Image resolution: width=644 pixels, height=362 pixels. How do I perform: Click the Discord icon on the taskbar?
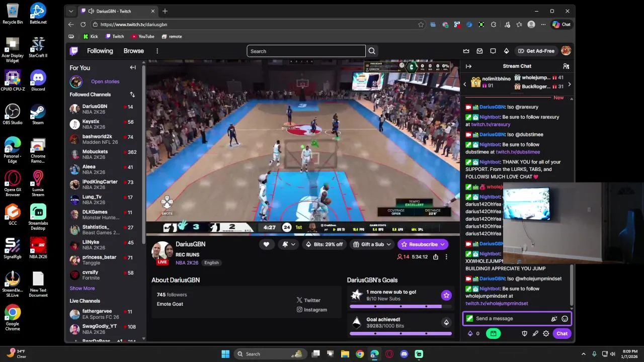(x=404, y=354)
